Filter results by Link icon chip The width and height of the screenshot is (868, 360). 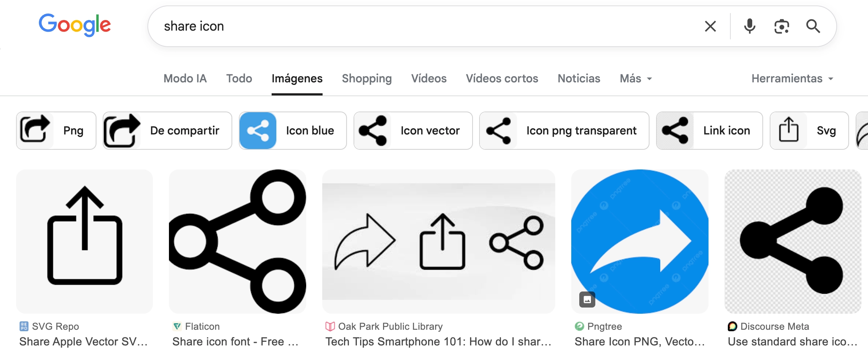point(709,130)
